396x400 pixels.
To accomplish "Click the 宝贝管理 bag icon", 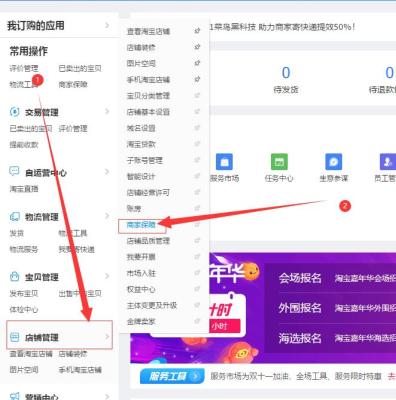I will click(x=14, y=276).
